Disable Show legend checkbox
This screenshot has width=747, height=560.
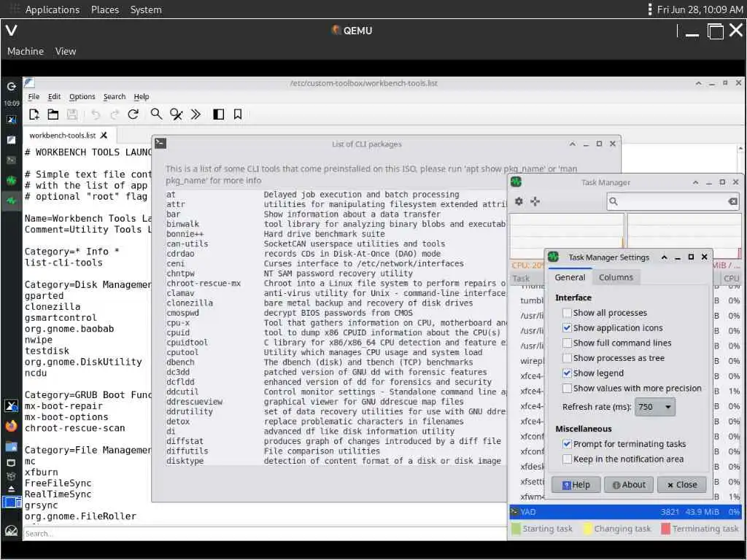[567, 373]
